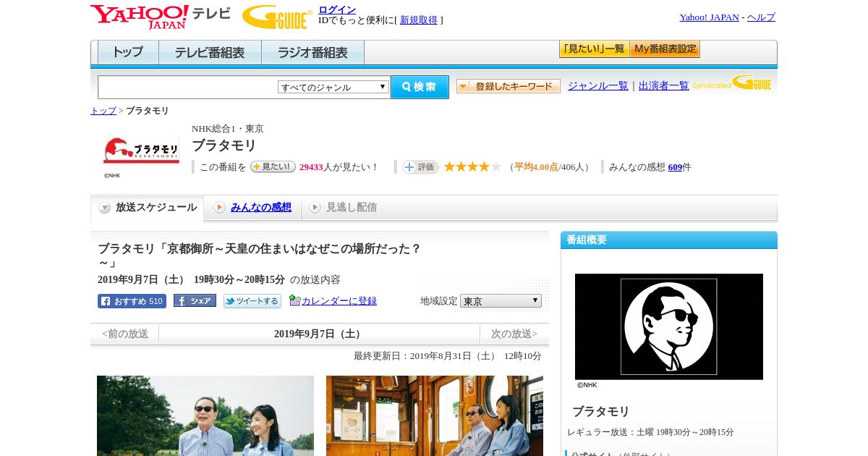Open the カレンダーに登録 link
The image size is (868, 456).
click(x=339, y=301)
